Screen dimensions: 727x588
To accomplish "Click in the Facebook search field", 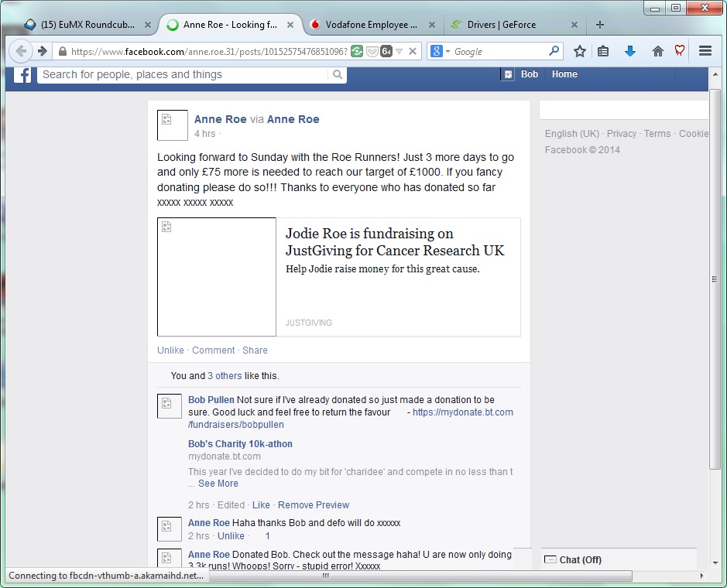I will point(182,74).
